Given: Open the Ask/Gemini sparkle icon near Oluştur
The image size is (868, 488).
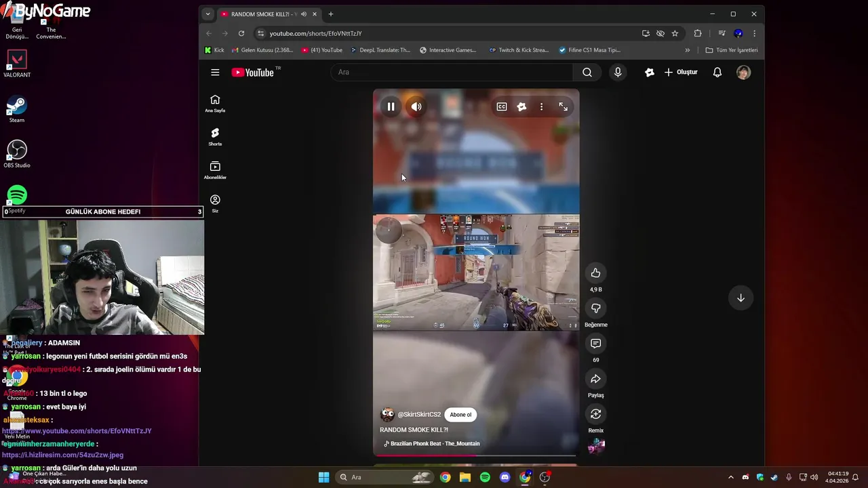Looking at the screenshot, I should pos(649,73).
